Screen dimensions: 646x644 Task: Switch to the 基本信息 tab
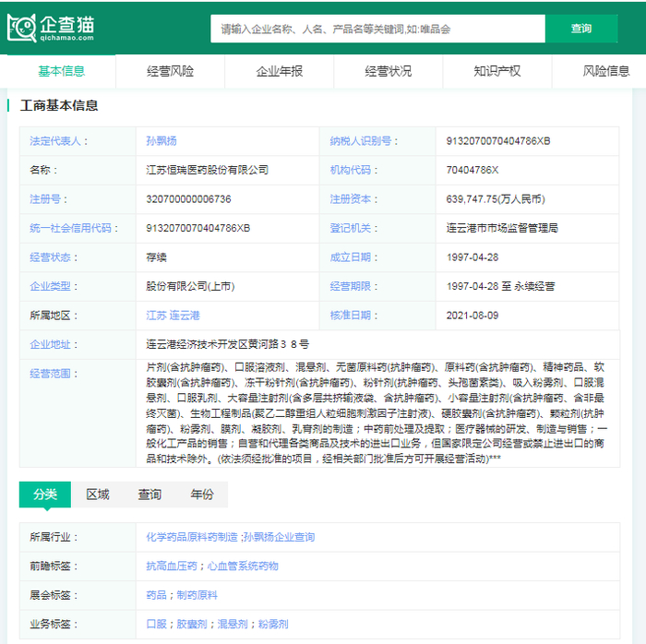click(61, 71)
